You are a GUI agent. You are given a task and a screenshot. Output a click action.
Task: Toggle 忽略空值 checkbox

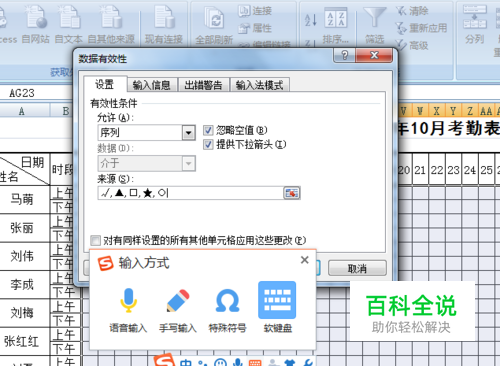click(x=208, y=130)
